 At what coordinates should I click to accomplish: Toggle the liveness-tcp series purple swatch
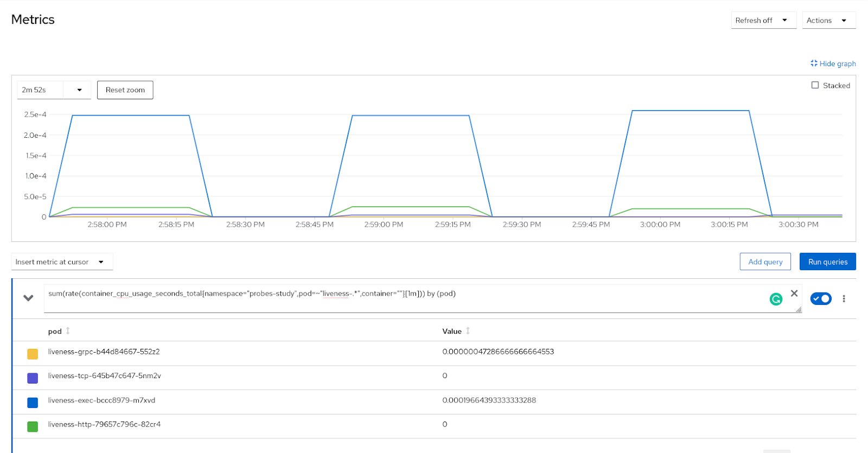[33, 378]
